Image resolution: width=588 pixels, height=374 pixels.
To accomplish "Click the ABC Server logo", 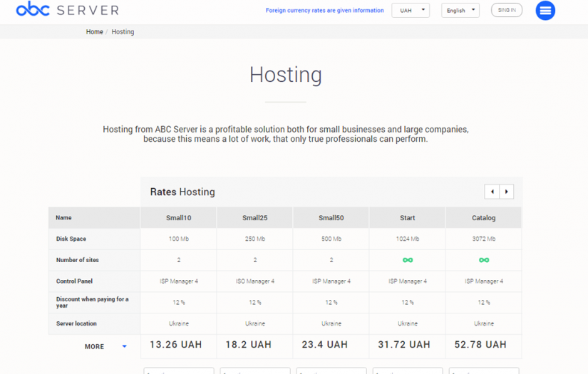I will (x=68, y=10).
